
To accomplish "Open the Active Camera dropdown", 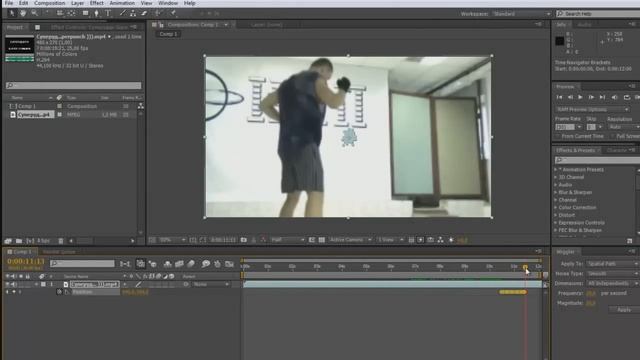I will click(x=350, y=240).
